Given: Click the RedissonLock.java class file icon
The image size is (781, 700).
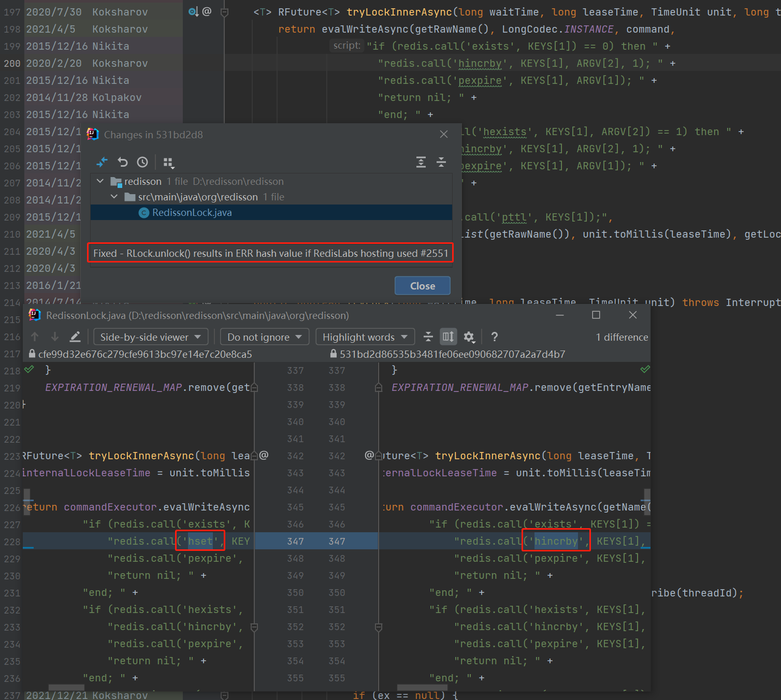Looking at the screenshot, I should [144, 213].
